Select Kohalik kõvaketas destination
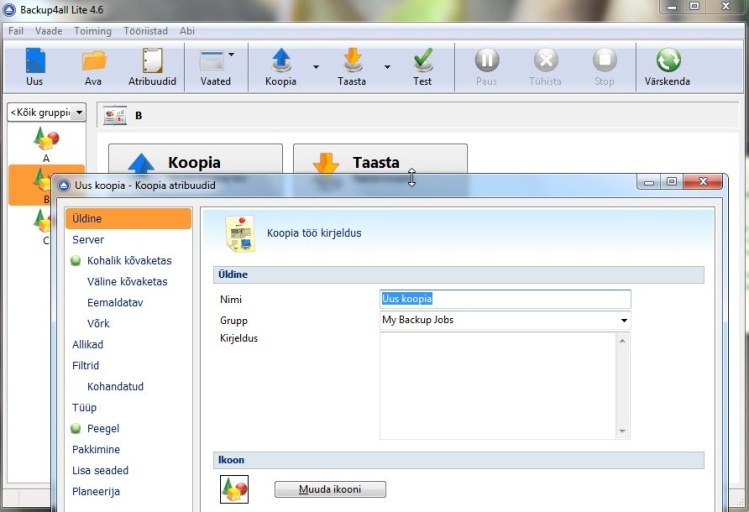The width and height of the screenshot is (749, 512). coord(128,261)
